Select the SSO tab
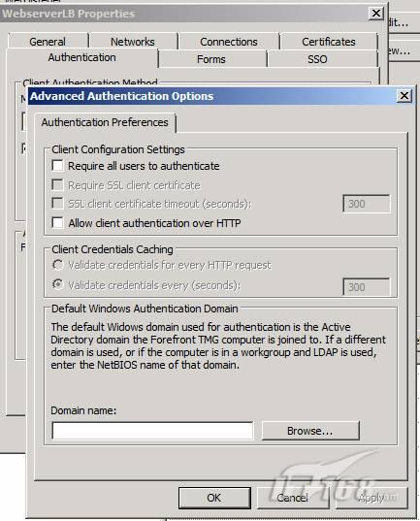 click(317, 59)
